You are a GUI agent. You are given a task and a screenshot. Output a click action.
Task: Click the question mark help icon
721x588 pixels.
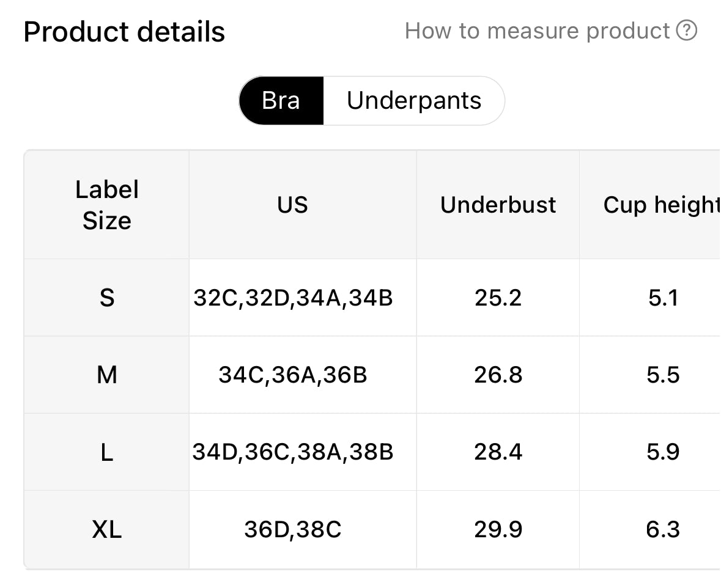(x=687, y=30)
